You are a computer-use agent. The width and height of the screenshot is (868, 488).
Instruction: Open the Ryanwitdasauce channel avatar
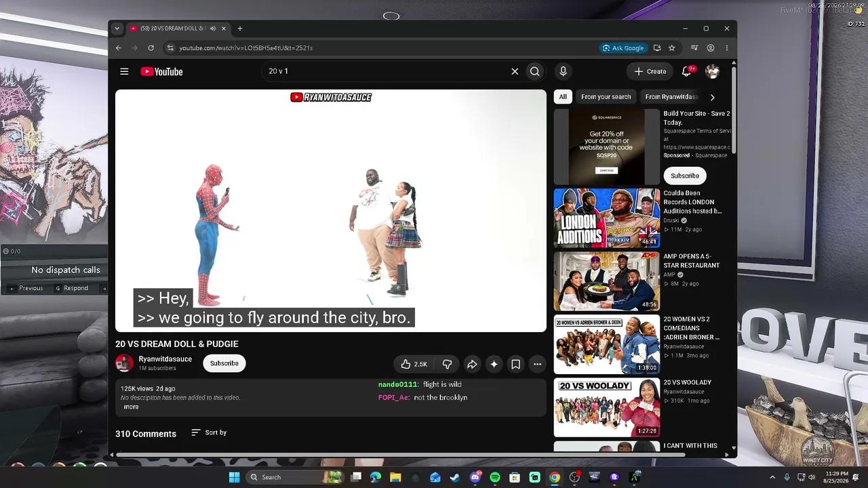[124, 363]
